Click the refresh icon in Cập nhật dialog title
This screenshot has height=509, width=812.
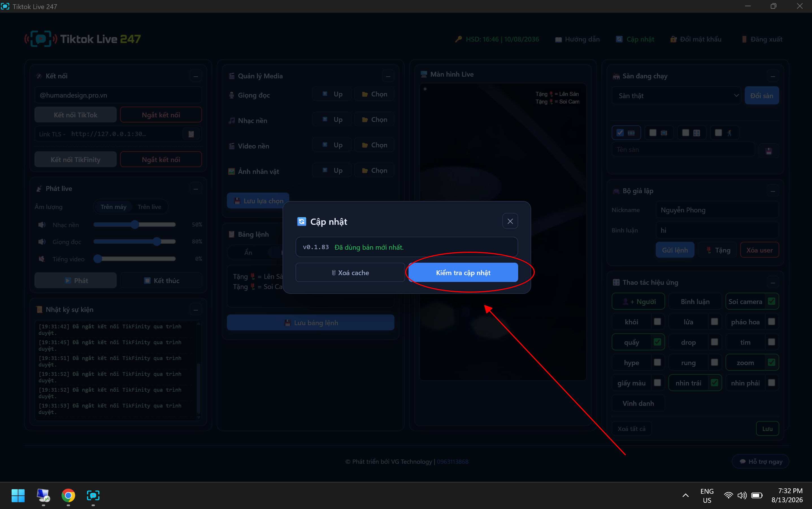pos(301,221)
